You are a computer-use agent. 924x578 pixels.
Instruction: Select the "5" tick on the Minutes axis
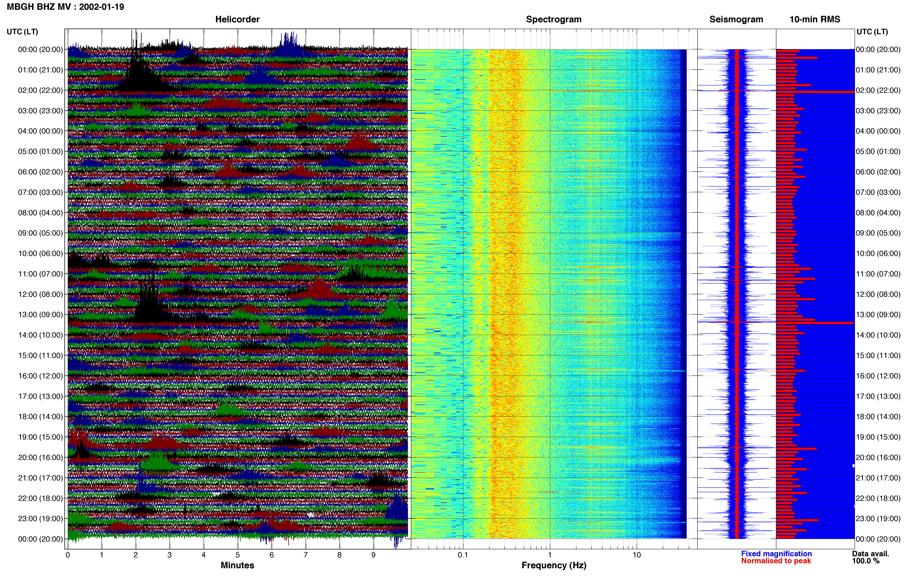coord(238,555)
